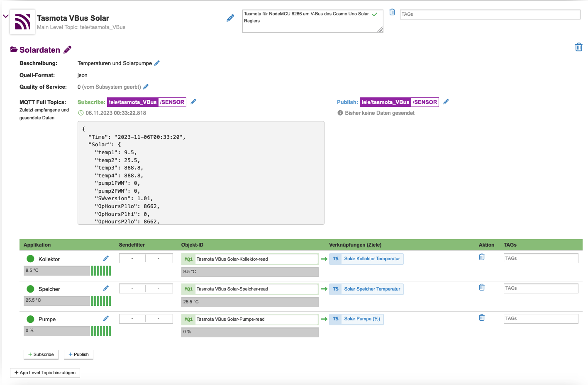This screenshot has width=588, height=385.
Task: Click the MQ1 badge in Kollektor row
Action: pyautogui.click(x=189, y=259)
